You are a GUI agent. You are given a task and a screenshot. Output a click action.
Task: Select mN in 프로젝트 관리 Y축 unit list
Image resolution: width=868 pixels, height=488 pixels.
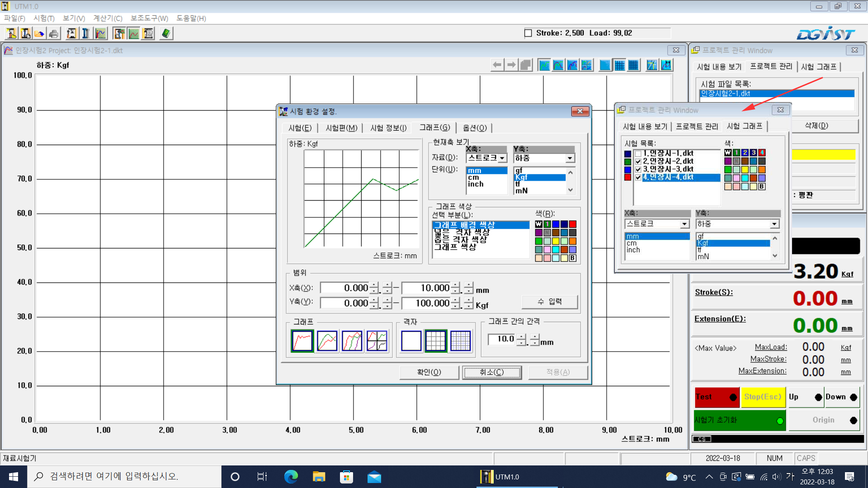coord(732,257)
